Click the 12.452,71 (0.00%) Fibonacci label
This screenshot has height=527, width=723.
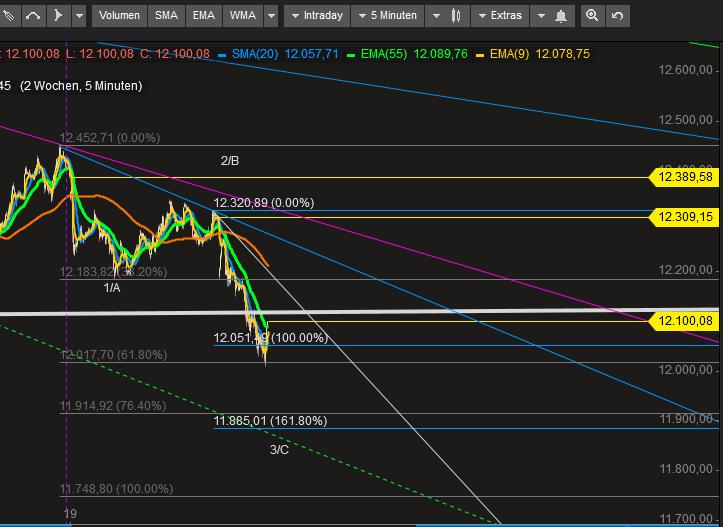(x=110, y=138)
